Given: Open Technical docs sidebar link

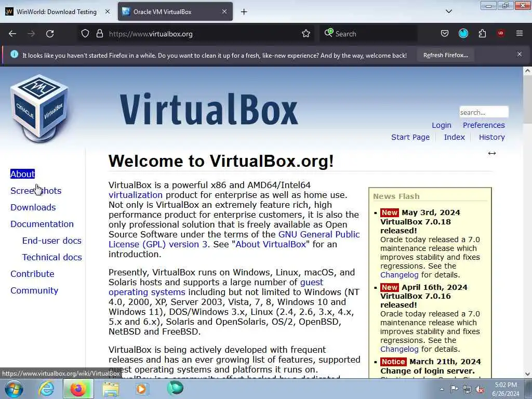Looking at the screenshot, I should point(52,257).
